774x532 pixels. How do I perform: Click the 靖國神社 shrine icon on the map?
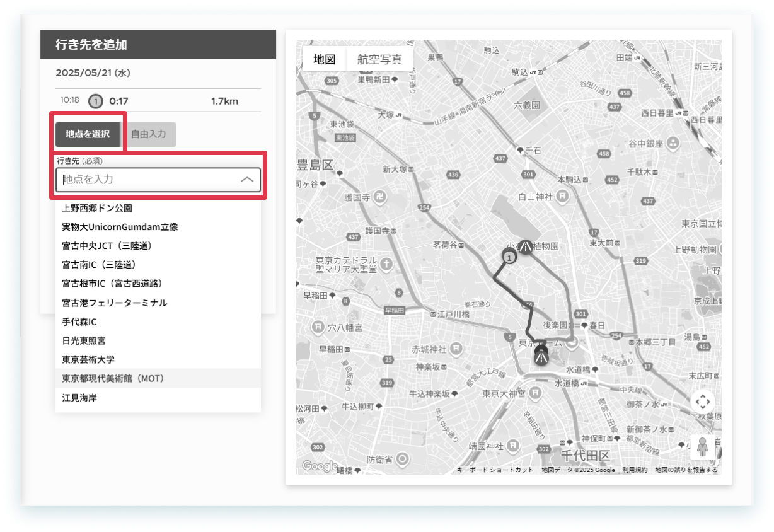pyautogui.click(x=513, y=445)
